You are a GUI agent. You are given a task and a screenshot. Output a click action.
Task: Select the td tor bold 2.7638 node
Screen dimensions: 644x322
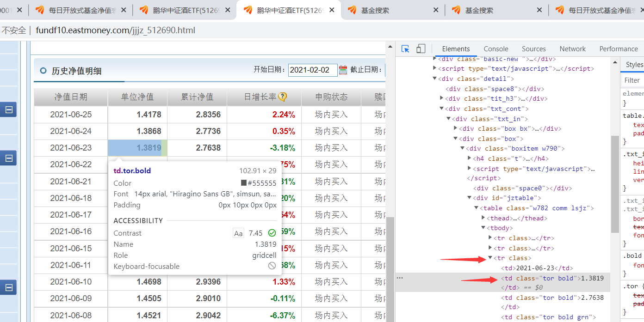click(x=553, y=302)
